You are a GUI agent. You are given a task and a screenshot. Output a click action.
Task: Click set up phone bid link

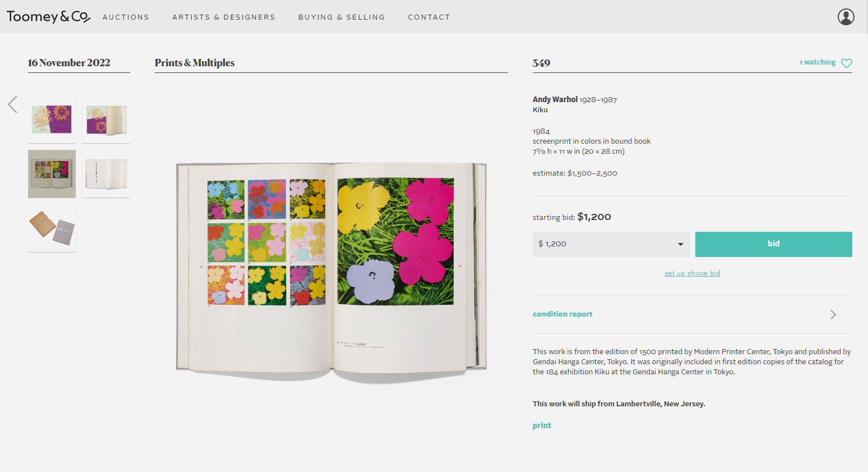click(692, 273)
